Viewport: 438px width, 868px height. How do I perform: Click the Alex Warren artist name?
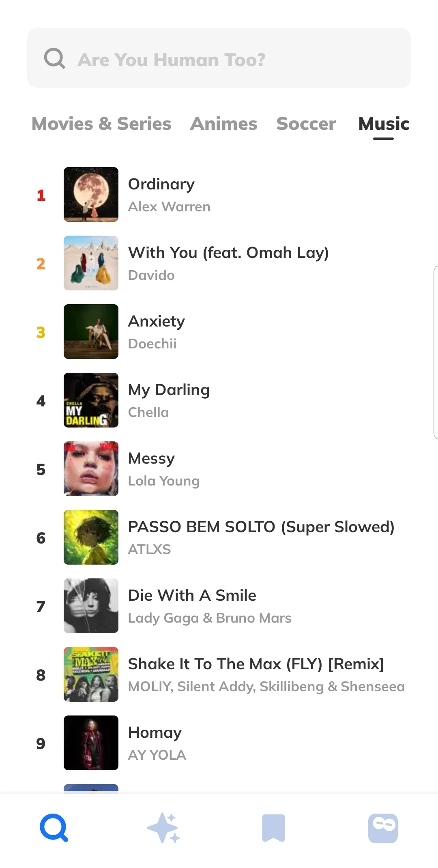169,207
